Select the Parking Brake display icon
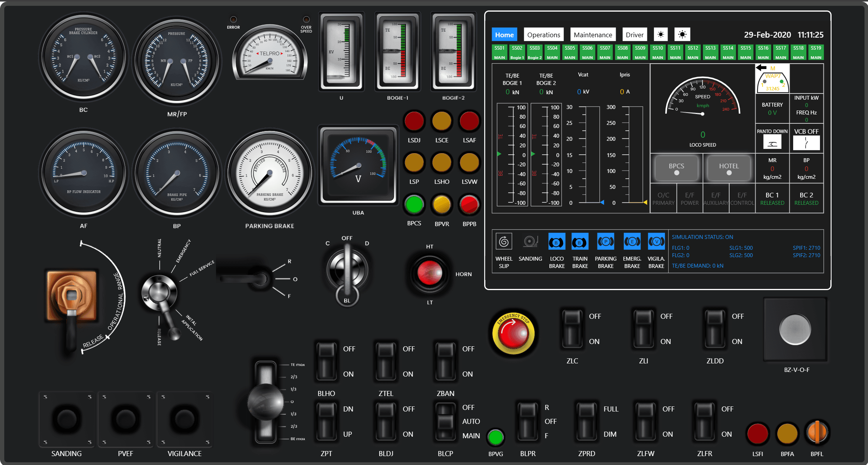868x465 pixels. (606, 241)
